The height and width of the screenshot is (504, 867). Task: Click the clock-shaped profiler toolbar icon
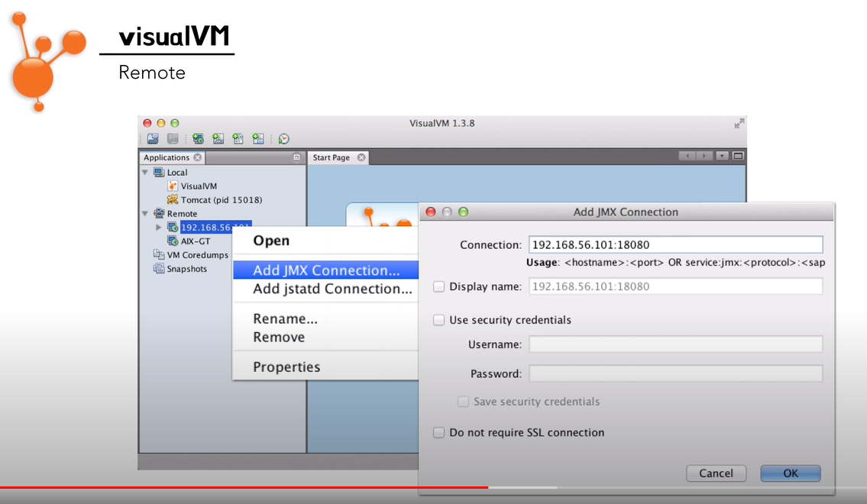pyautogui.click(x=283, y=139)
